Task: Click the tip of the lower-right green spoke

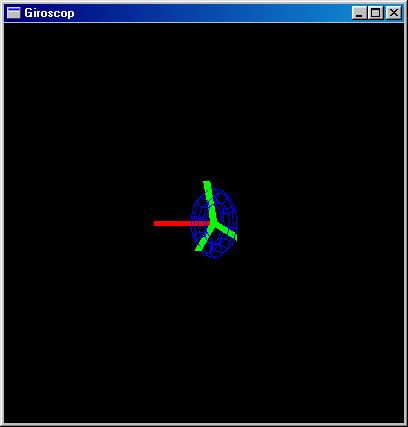Action: point(235,236)
